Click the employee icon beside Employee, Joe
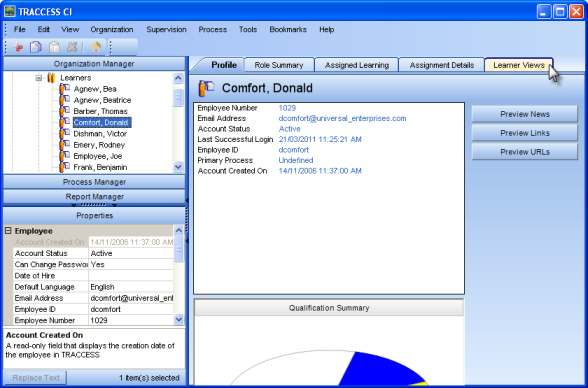 [64, 156]
